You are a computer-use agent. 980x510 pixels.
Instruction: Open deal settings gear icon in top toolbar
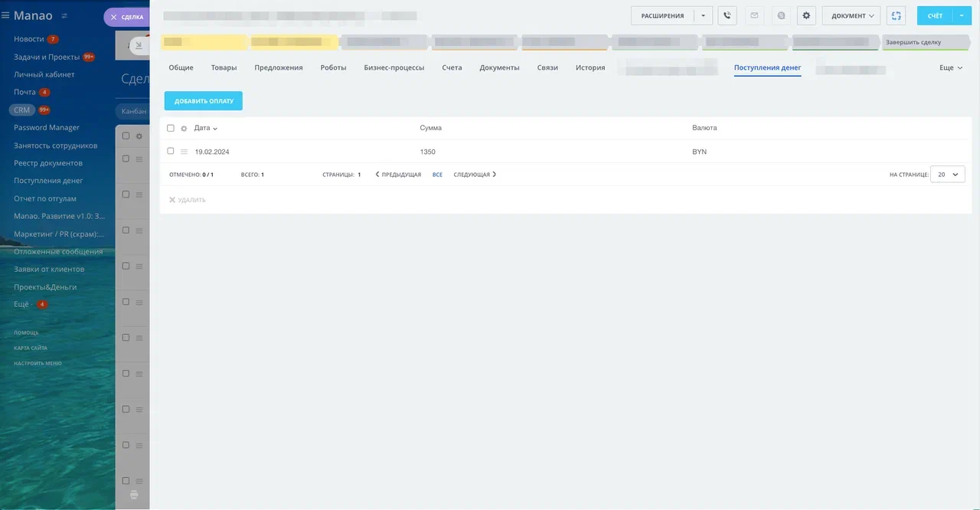806,15
